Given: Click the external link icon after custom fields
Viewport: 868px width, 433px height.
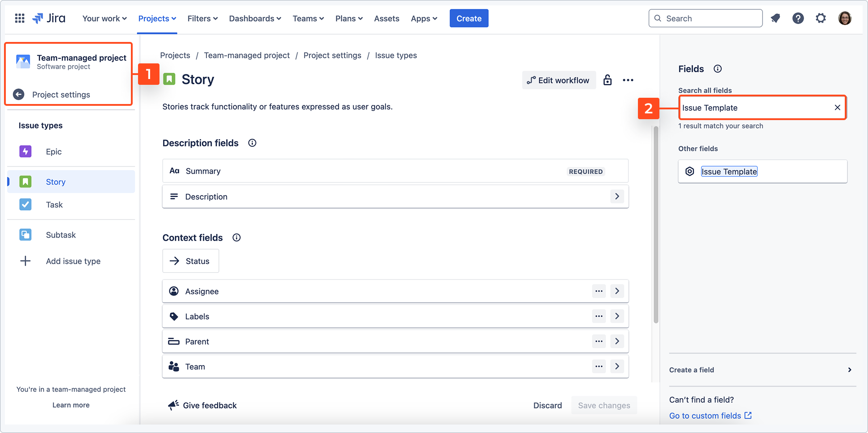Looking at the screenshot, I should (x=748, y=416).
